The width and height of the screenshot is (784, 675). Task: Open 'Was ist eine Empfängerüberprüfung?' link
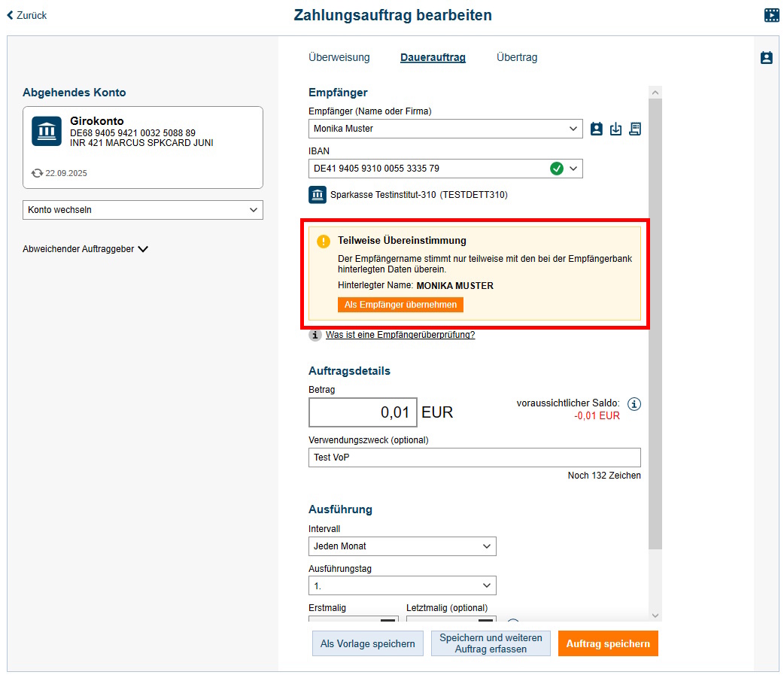pyautogui.click(x=400, y=335)
